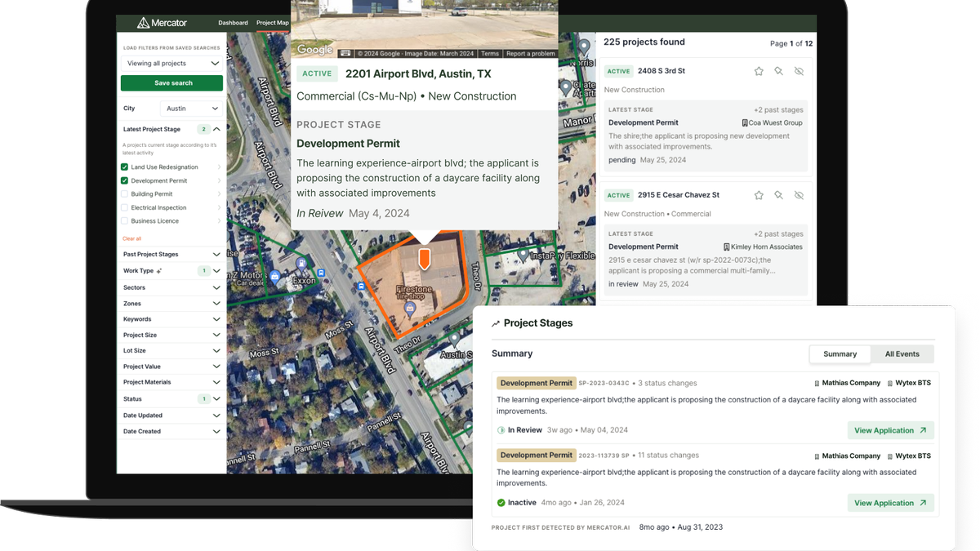This screenshot has width=980, height=551.
Task: Click the company icon next to Kimley Horn Associates
Action: click(725, 246)
